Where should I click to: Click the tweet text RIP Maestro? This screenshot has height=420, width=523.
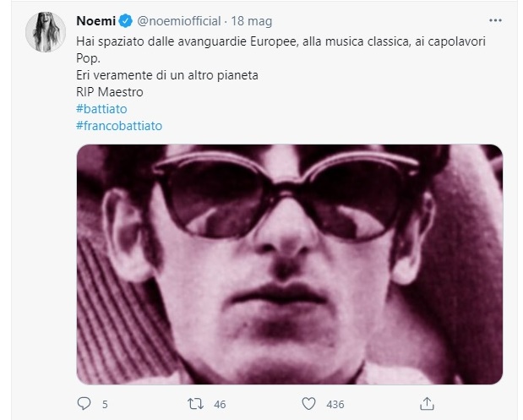(110, 92)
